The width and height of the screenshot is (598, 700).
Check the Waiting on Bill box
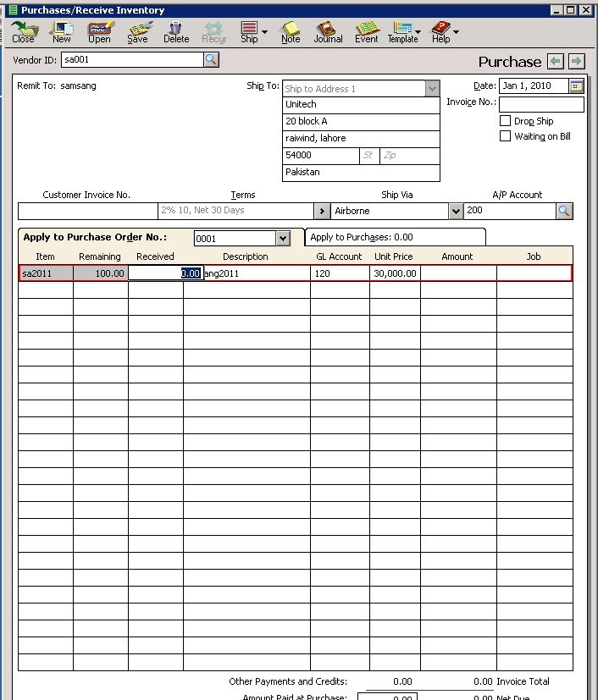coord(505,135)
